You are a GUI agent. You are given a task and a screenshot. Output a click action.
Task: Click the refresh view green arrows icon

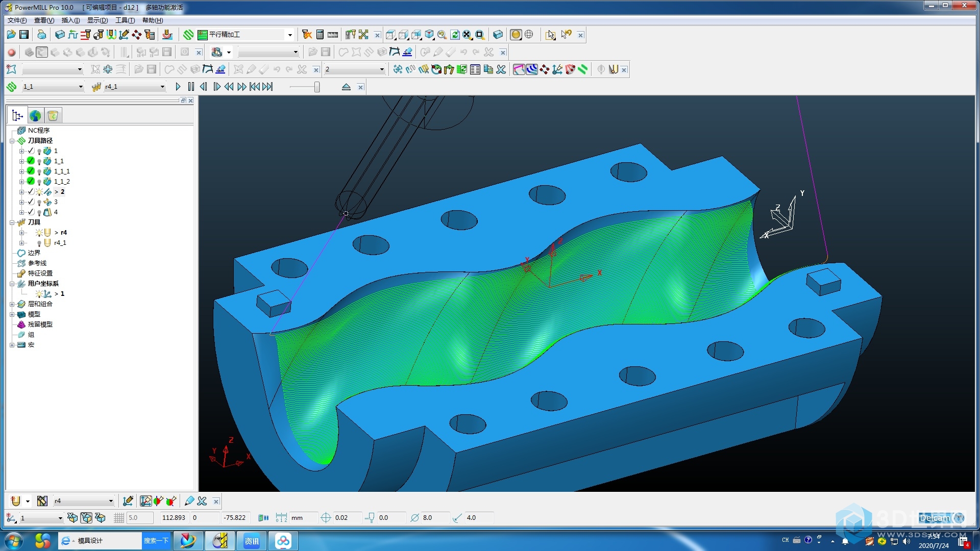coord(455,35)
